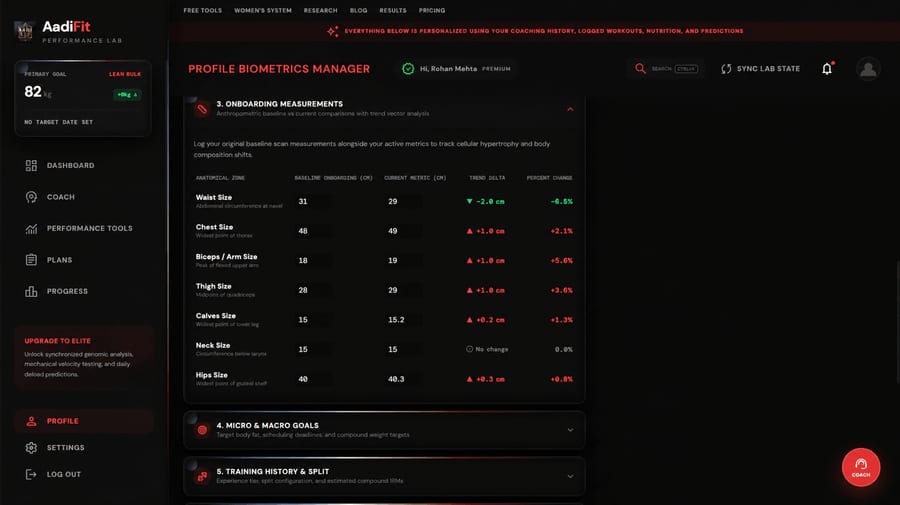Open the Research top menu item
This screenshot has width=900, height=505.
pos(320,10)
